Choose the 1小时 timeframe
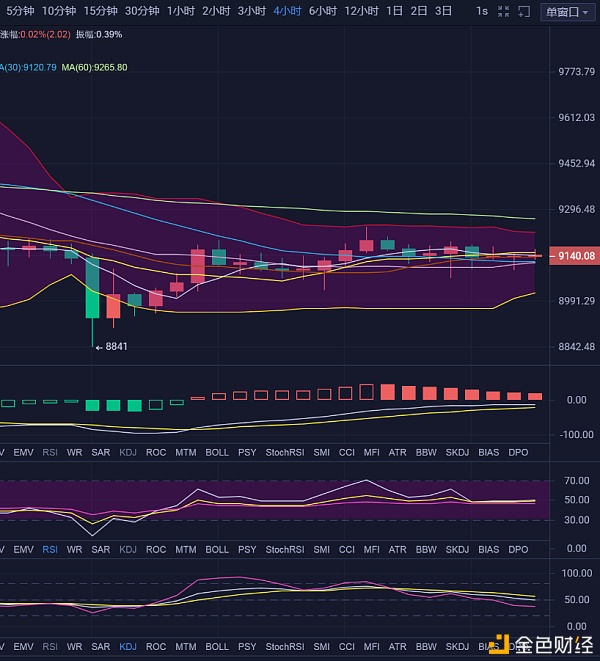The height and width of the screenshot is (661, 600). 181,11
